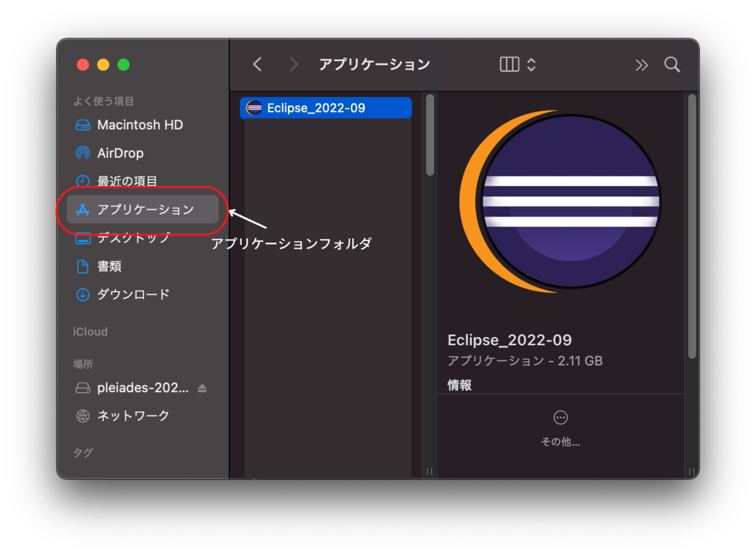Click Eclipse_2022-09 title in preview pane
The width and height of the screenshot is (756, 554).
[x=510, y=340]
